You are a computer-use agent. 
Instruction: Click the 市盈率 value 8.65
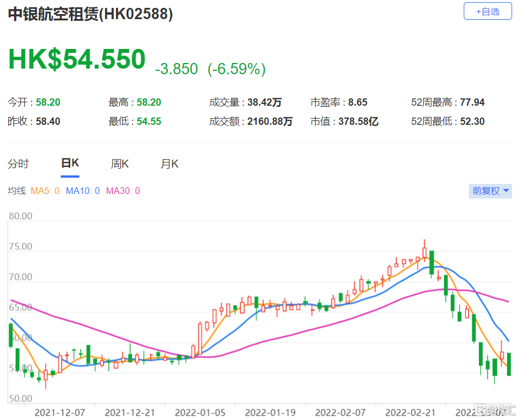tap(357, 102)
